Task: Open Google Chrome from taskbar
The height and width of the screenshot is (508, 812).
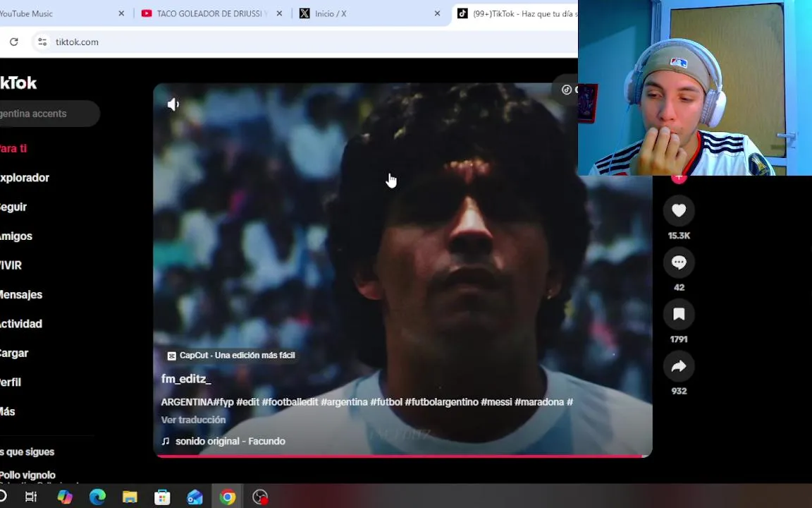Action: pyautogui.click(x=228, y=497)
